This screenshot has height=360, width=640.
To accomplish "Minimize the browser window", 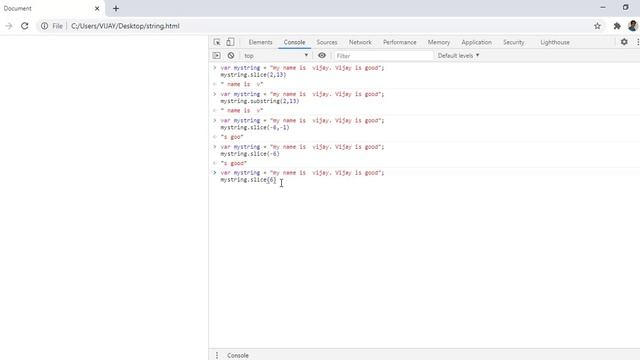I will [602, 7].
